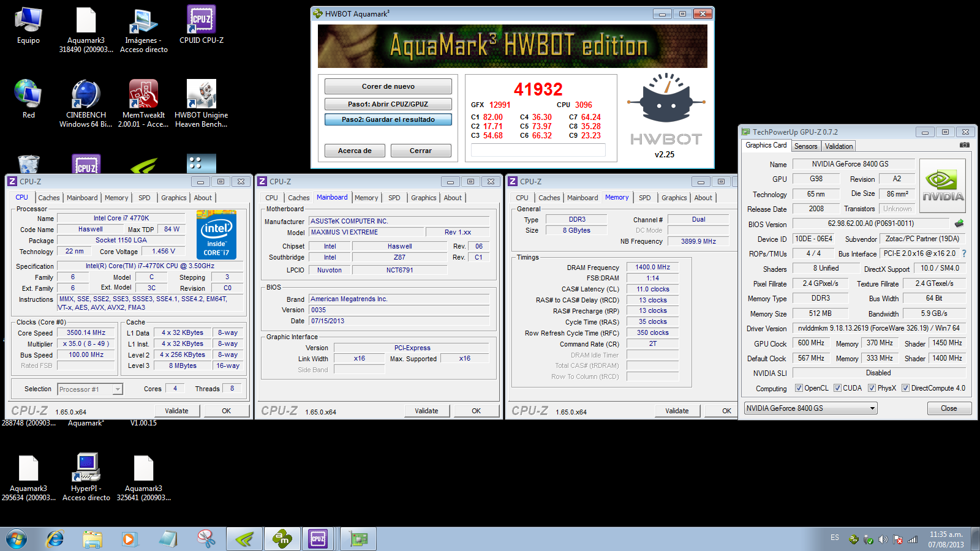This screenshot has width=980, height=551.
Task: Open NVIDIA GeForce 8400 GS dropdown
Action: click(x=811, y=408)
